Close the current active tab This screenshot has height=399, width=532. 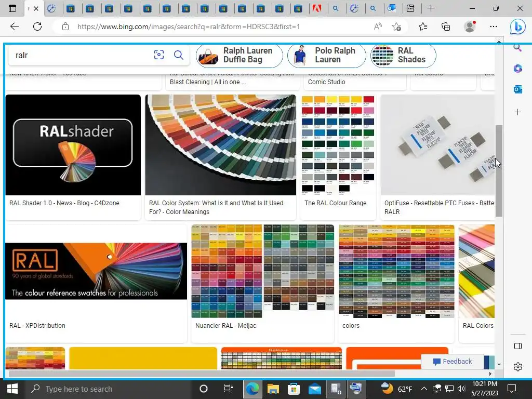pos(36,8)
